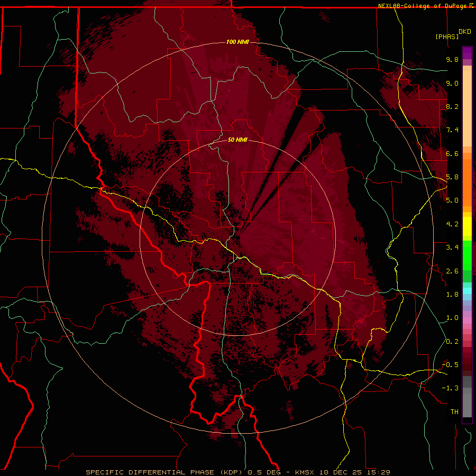This screenshot has width=476, height=476.
Task: Click the [PHAS] units label
Action: (447, 36)
